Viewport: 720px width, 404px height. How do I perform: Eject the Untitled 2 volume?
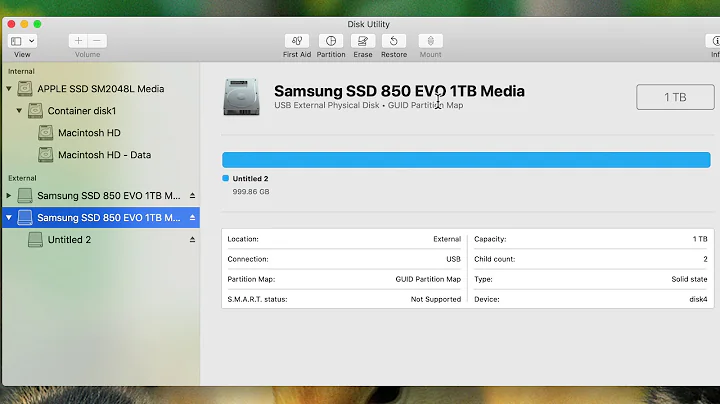pos(192,240)
